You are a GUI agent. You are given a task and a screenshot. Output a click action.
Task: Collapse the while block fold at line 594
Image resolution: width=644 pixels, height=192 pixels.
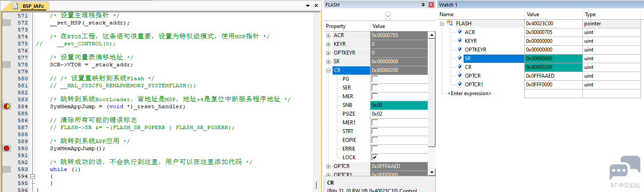click(x=32, y=176)
